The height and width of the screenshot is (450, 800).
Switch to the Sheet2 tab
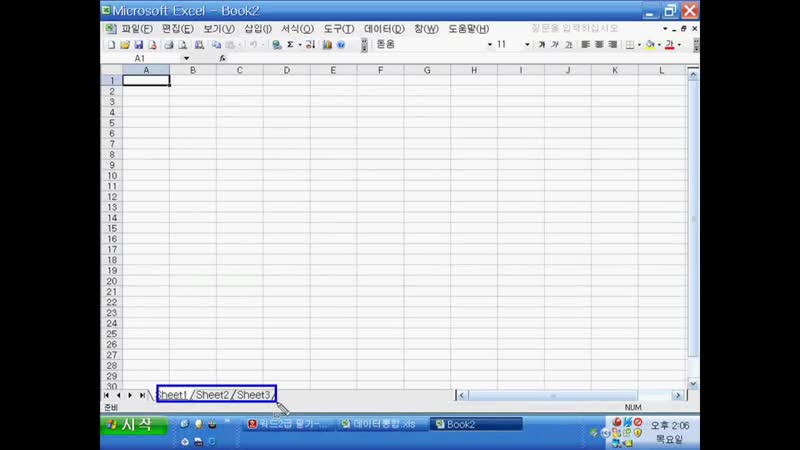click(212, 395)
